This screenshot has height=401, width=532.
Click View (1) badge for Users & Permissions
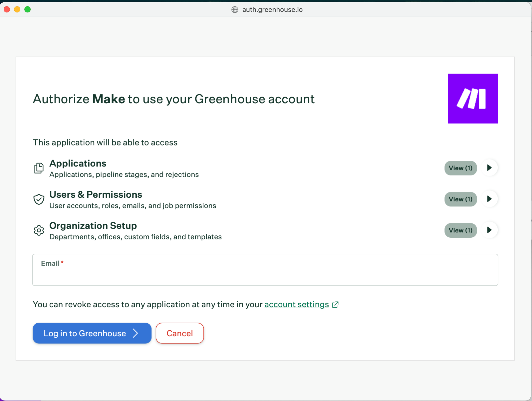point(461,199)
